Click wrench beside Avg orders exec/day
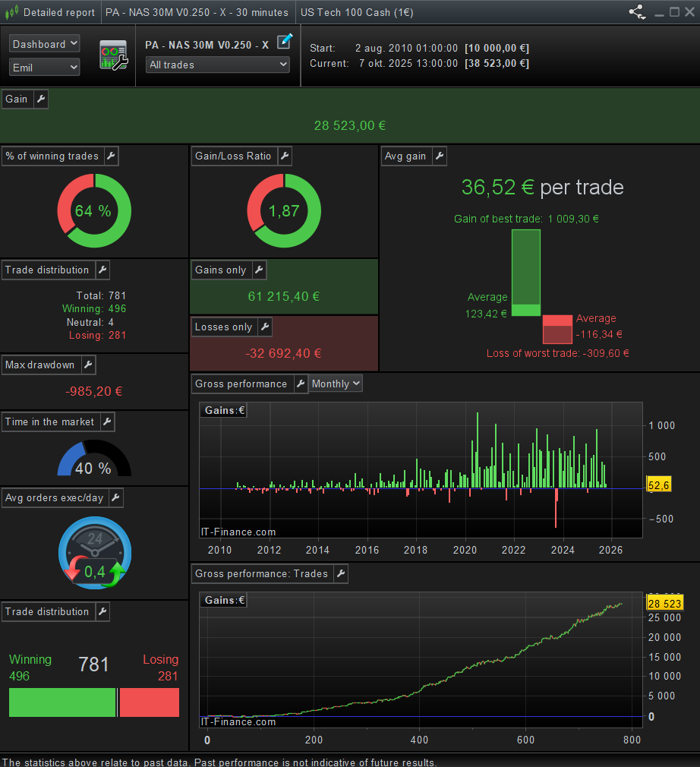The width and height of the screenshot is (700, 767). click(115, 498)
